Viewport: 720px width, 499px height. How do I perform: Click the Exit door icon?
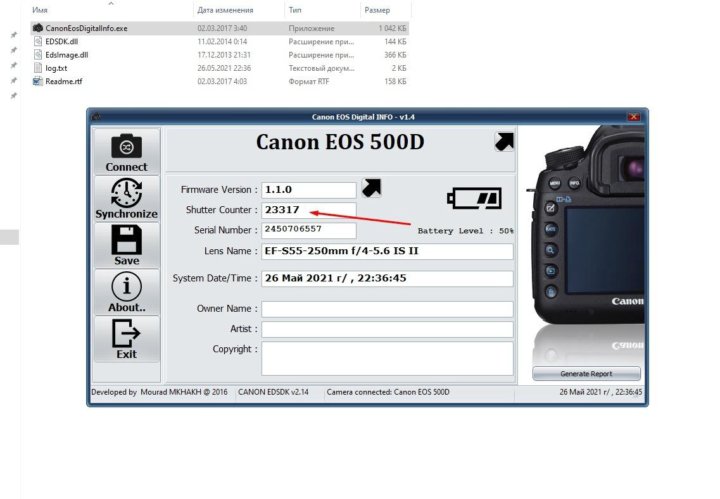(x=126, y=333)
